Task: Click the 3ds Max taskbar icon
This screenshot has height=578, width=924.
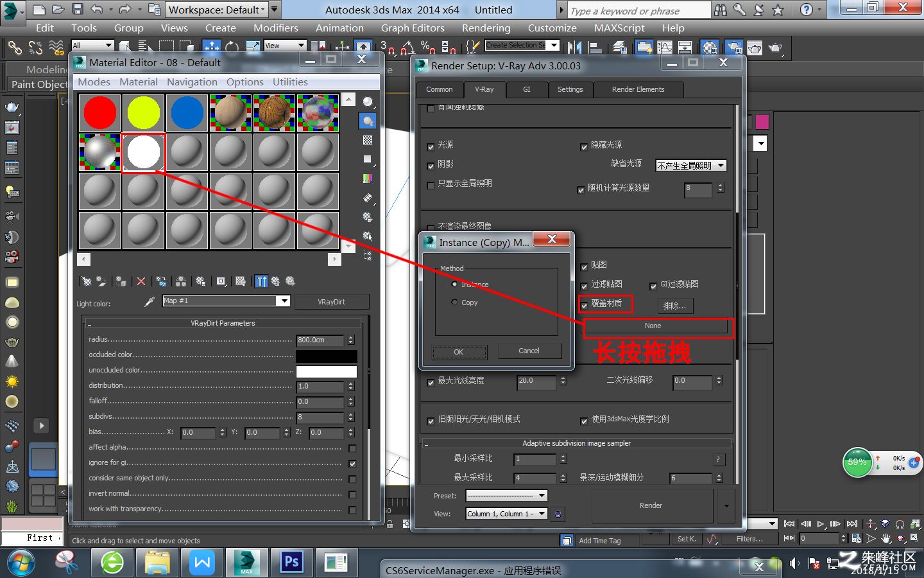Action: click(x=246, y=563)
